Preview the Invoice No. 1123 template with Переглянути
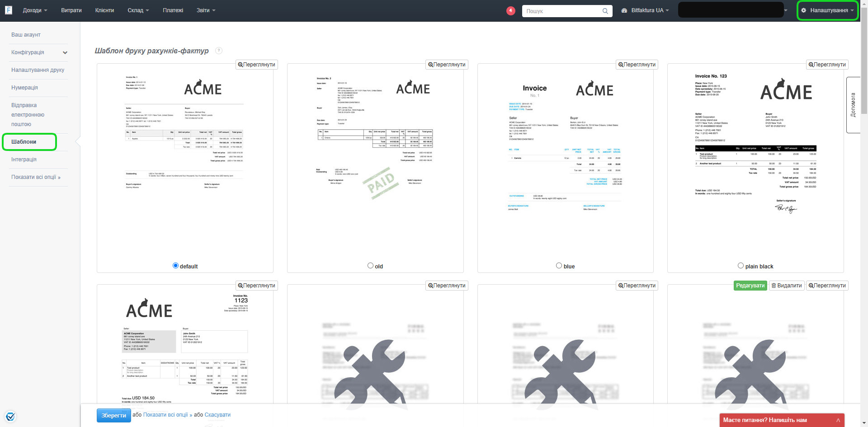Screen dimensions: 868x427 [257, 286]
